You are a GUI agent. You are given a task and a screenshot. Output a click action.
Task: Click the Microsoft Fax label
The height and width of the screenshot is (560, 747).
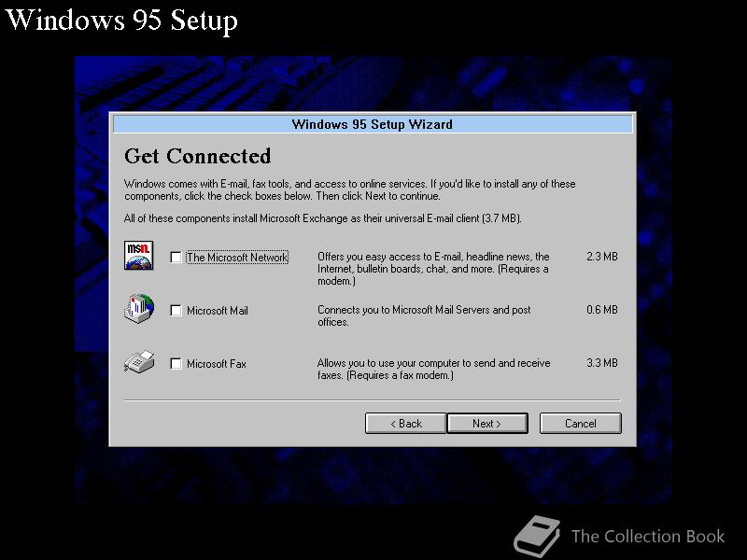click(217, 364)
